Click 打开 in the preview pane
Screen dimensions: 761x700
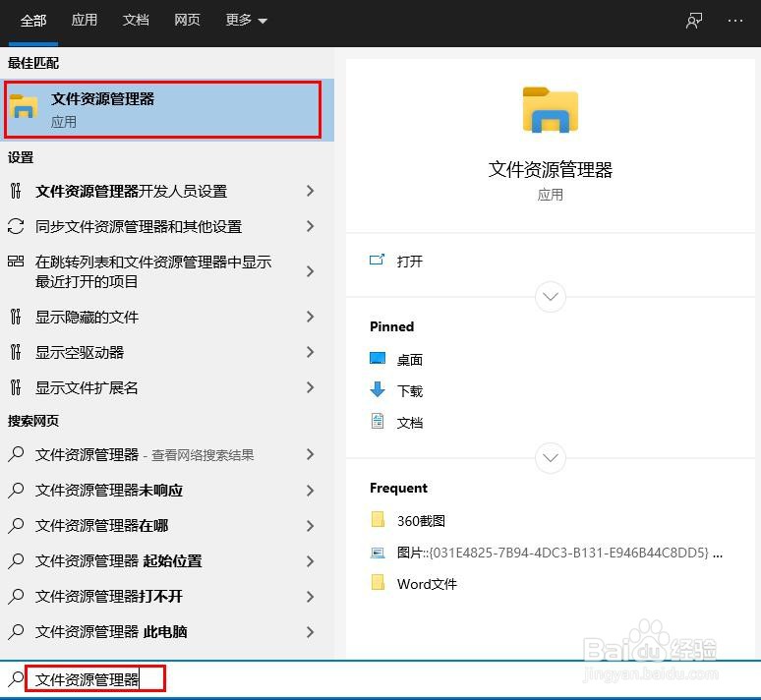410,262
